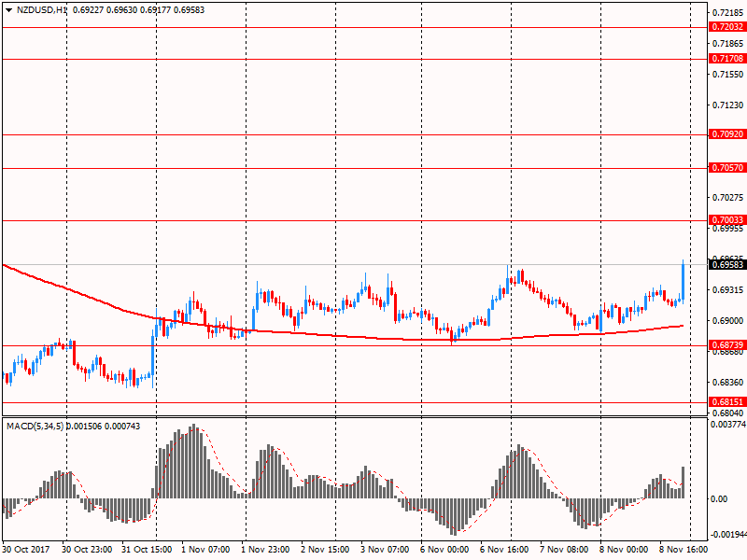Click the 1 Nov 23:00 time label
The width and height of the screenshot is (747, 560).
click(265, 550)
